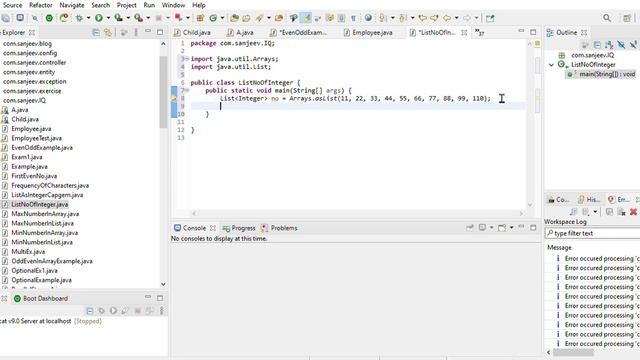Toggle Mark Occurrences highlighter in toolbar
This screenshot has width=640, height=360.
coord(305,18)
